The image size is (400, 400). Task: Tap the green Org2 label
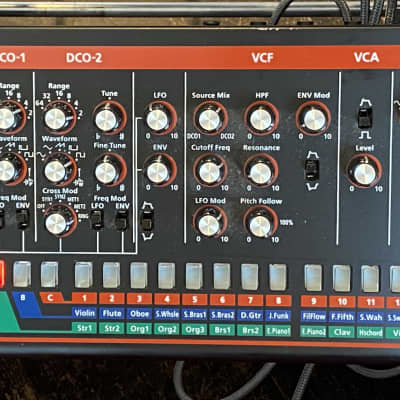tap(167, 329)
